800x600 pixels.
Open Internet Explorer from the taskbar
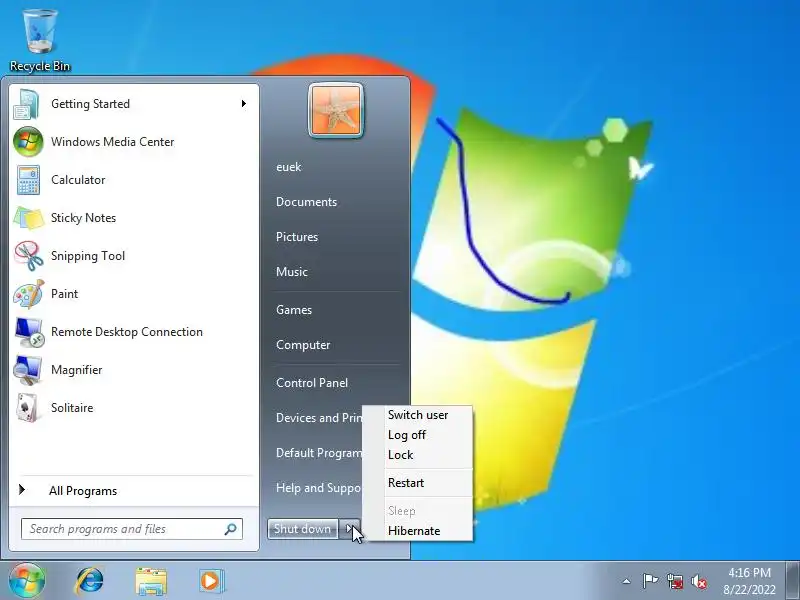tap(90, 581)
